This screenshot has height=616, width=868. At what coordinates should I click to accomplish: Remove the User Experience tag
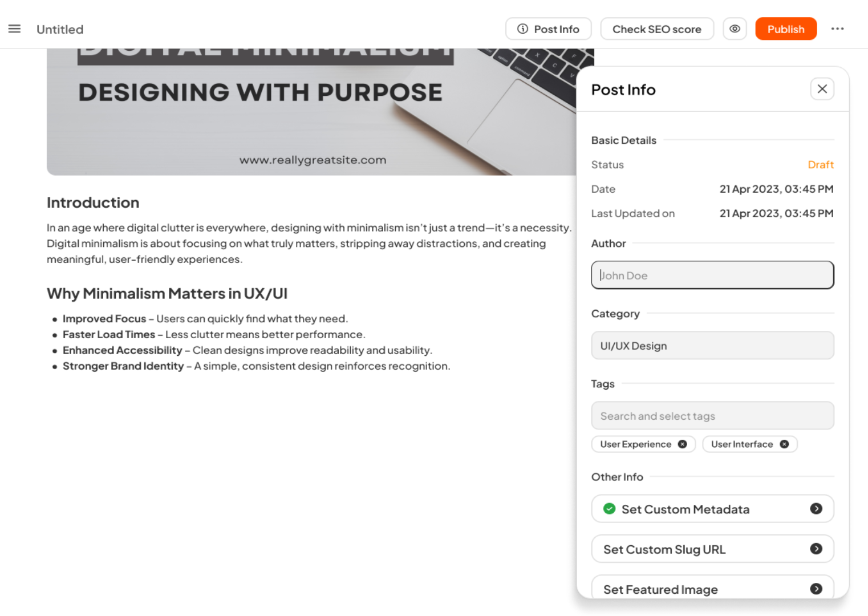pyautogui.click(x=682, y=444)
